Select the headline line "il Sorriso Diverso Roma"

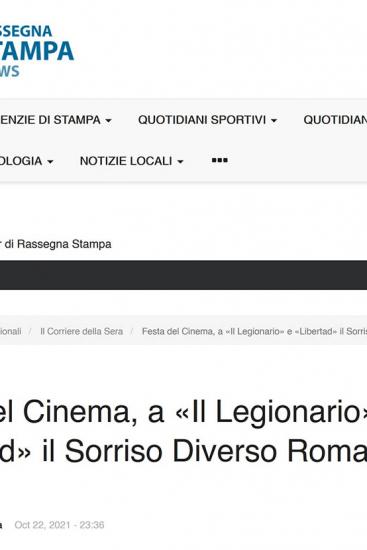click(x=204, y=451)
